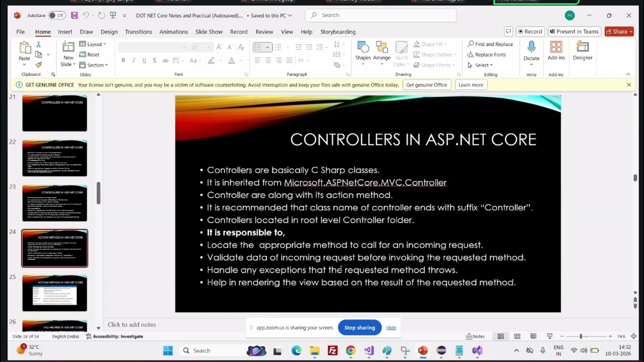Expand the Section dropdown
The width and height of the screenshot is (644, 362).
click(93, 65)
